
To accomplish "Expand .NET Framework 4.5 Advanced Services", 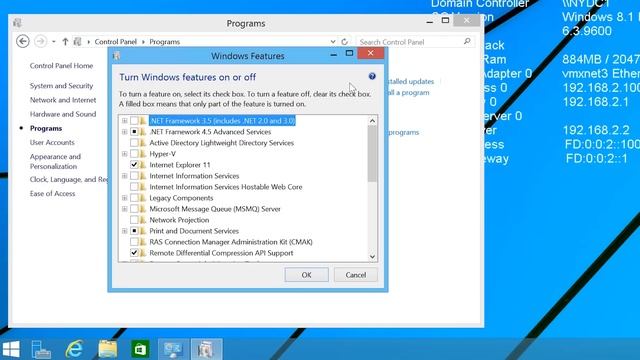I will (x=124, y=132).
